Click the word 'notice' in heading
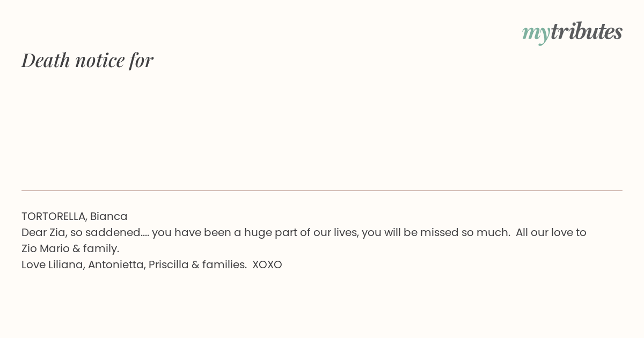Image resolution: width=644 pixels, height=338 pixels. tap(100, 61)
